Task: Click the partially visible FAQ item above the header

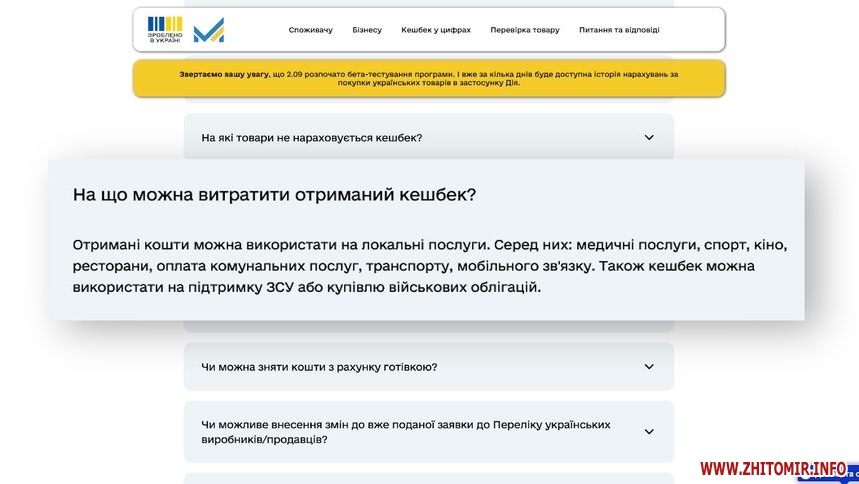Action: (428, 3)
